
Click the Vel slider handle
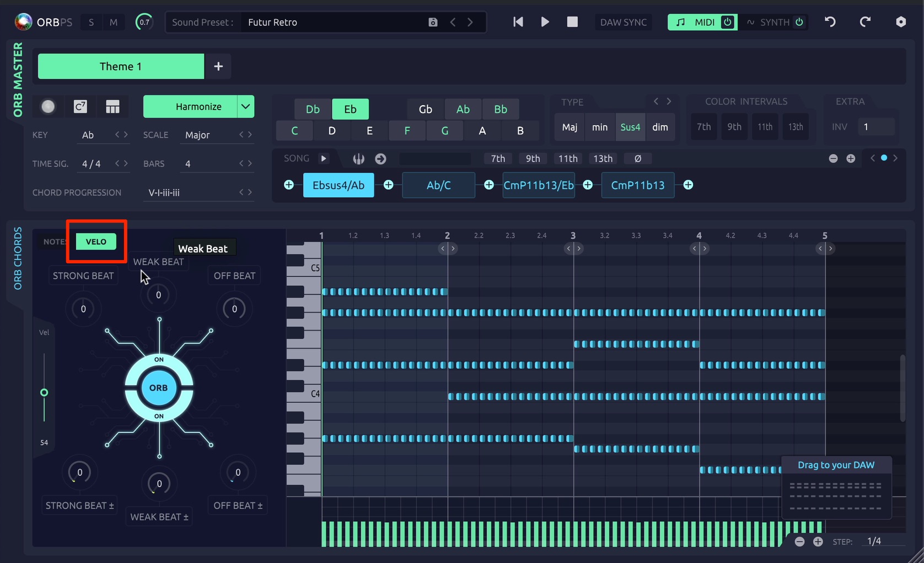click(44, 392)
